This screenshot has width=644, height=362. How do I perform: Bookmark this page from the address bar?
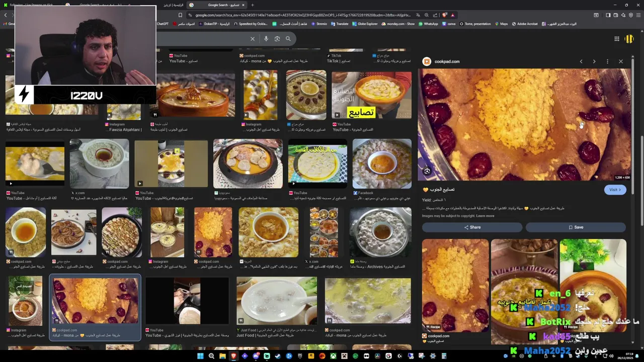[x=180, y=15]
